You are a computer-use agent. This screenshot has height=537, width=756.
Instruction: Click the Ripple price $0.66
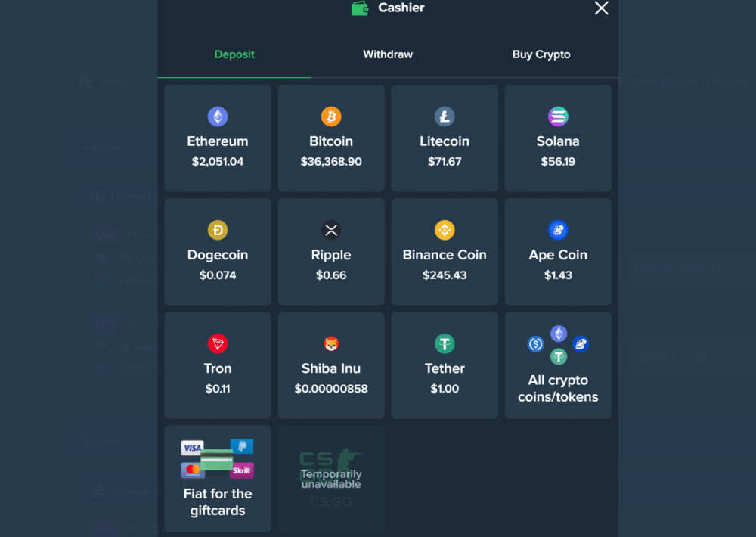[x=331, y=275]
